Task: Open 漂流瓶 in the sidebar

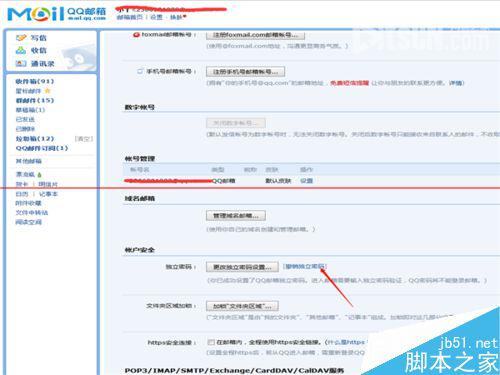Action: [x=25, y=174]
